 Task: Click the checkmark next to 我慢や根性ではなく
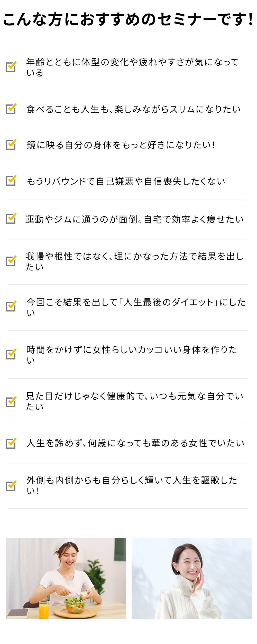click(x=11, y=261)
